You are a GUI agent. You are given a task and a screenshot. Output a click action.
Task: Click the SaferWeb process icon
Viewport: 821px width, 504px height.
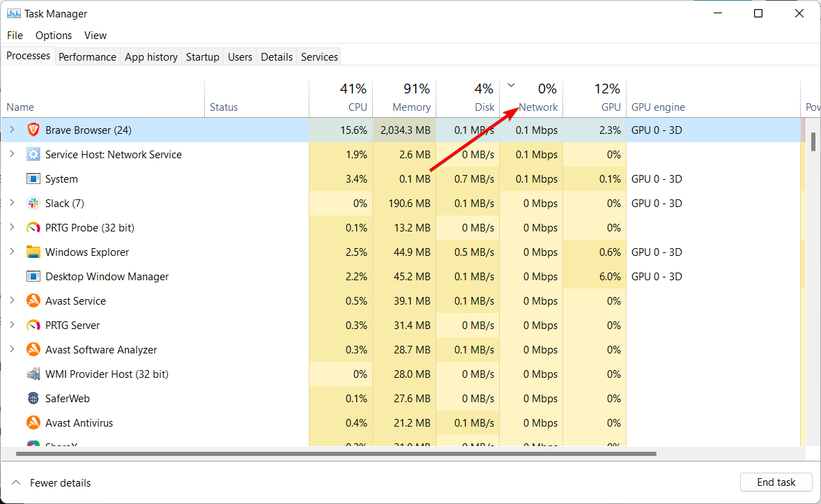33,398
